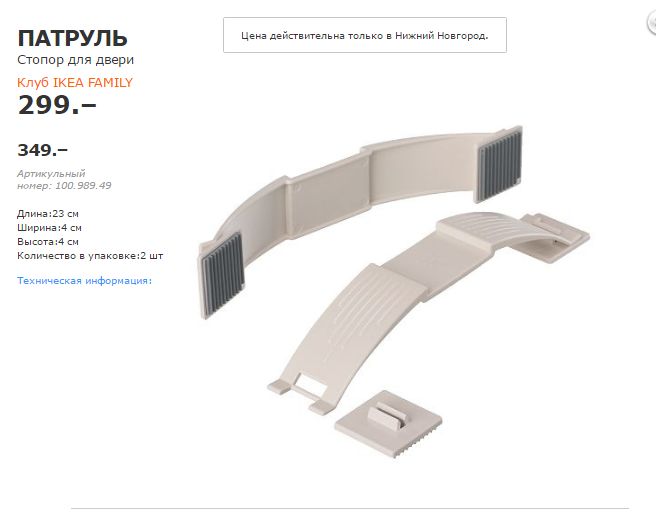Open the Клуб IKEA FAMILY link
The image size is (656, 509).
[x=75, y=83]
